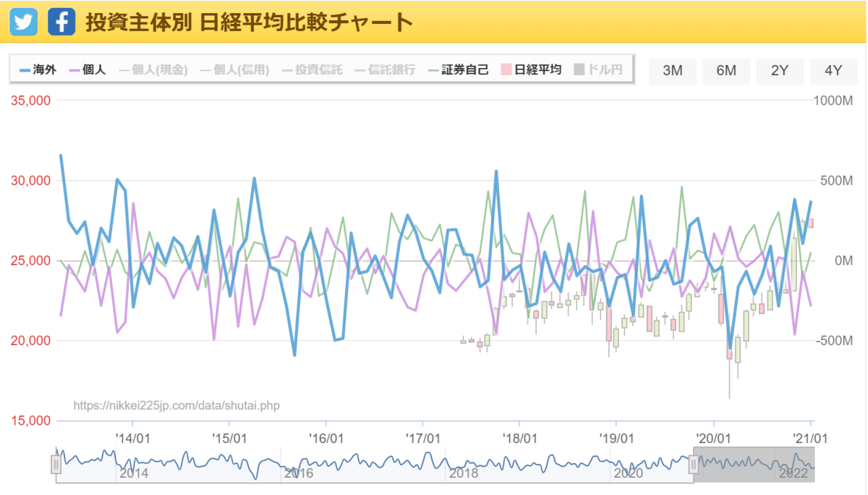The image size is (868, 495).
Task: Share chart via Facebook icon
Action: point(61,22)
